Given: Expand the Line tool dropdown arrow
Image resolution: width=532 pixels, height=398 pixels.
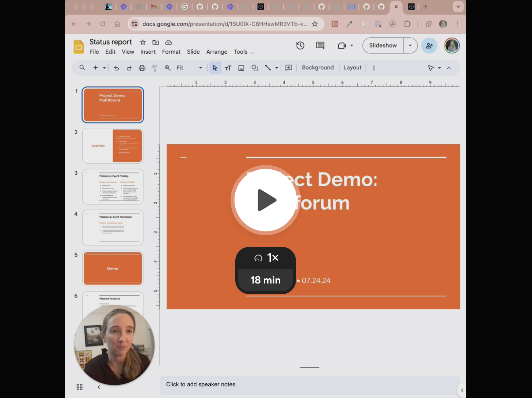Looking at the screenshot, I should pos(277,68).
